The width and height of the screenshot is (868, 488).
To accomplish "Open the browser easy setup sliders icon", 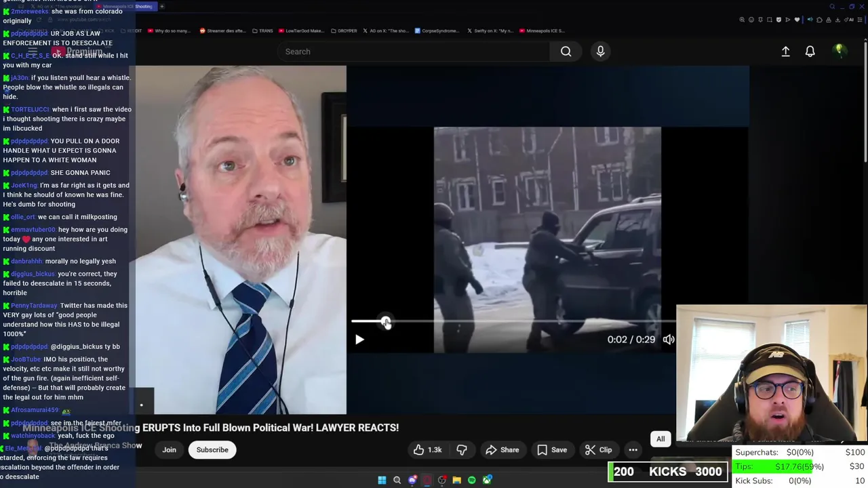I will [x=860, y=20].
